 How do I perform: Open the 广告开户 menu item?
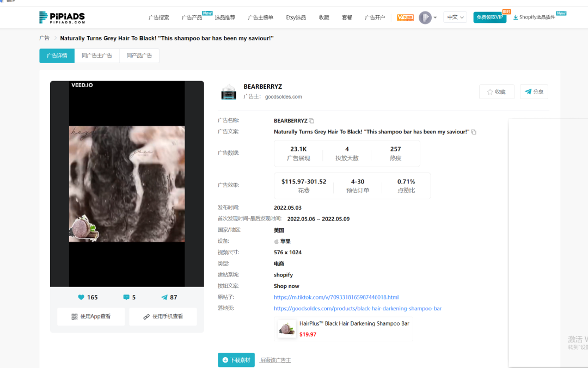[x=375, y=17]
